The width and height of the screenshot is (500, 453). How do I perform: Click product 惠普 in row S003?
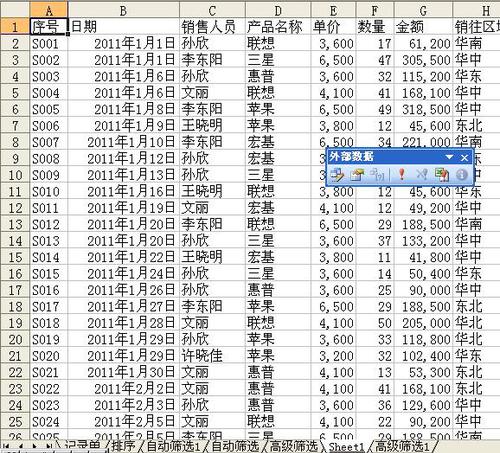(x=278, y=76)
